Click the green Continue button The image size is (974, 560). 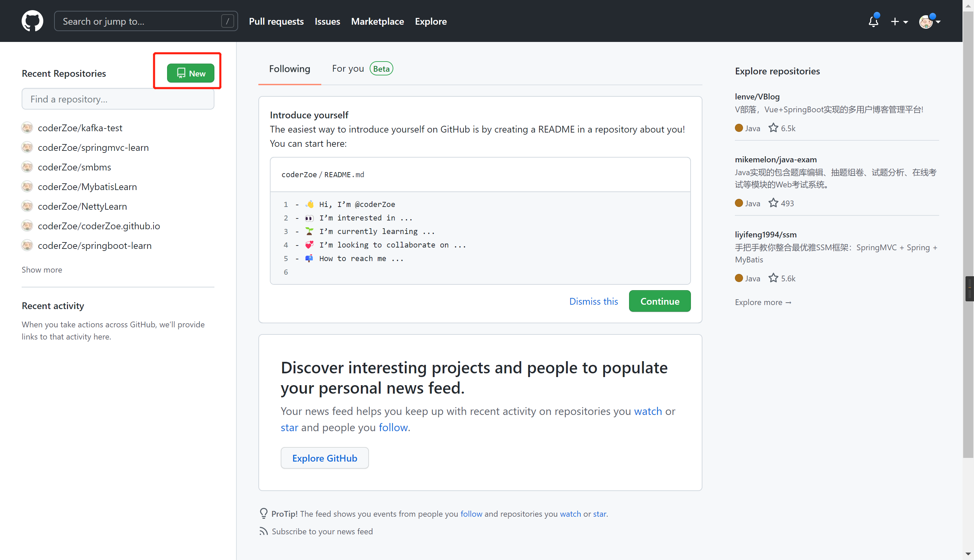(660, 301)
